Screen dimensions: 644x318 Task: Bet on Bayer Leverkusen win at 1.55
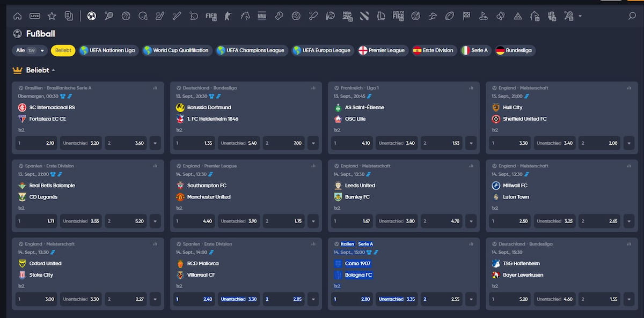click(599, 299)
